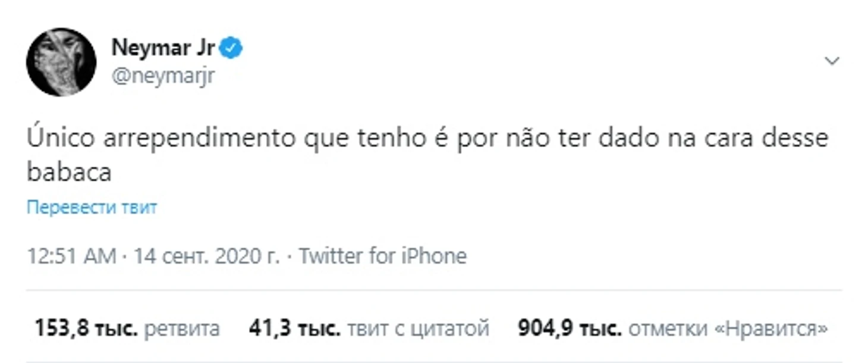Screen dimensions: 868x363
Task: Open the Twitter for iPhone source link
Action: tap(382, 256)
